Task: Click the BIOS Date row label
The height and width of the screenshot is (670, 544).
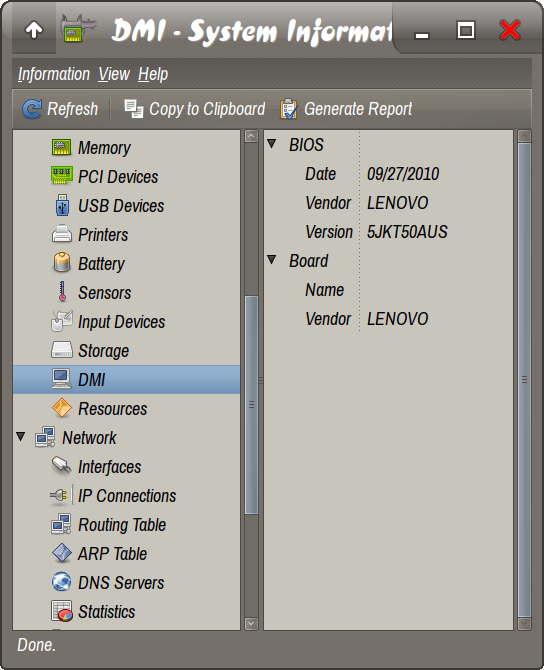Action: click(x=321, y=174)
